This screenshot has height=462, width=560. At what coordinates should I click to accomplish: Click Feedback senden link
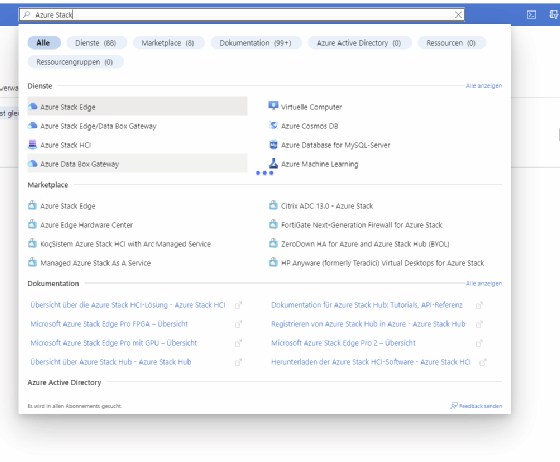coord(476,406)
